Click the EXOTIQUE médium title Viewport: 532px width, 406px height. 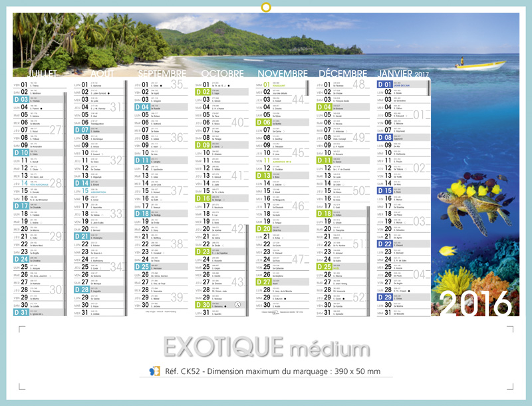pos(266,347)
